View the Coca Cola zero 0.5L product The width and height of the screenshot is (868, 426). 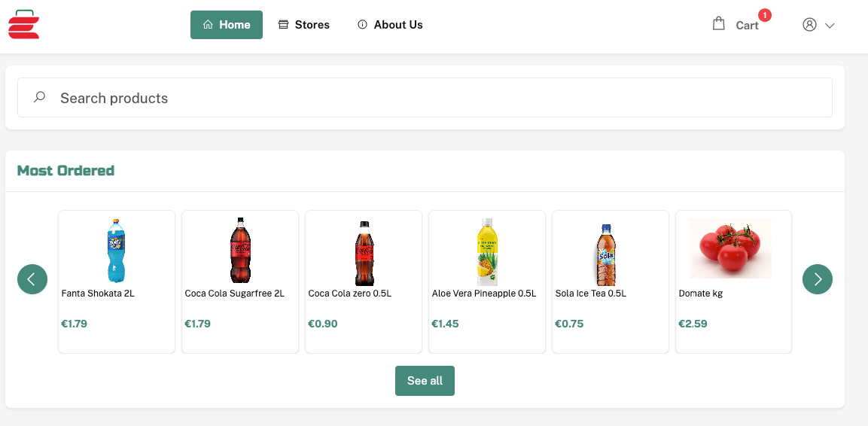tap(364, 252)
